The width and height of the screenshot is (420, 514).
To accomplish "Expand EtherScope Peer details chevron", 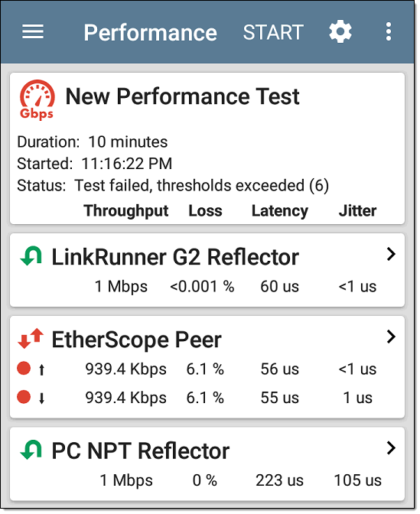I will [x=391, y=337].
